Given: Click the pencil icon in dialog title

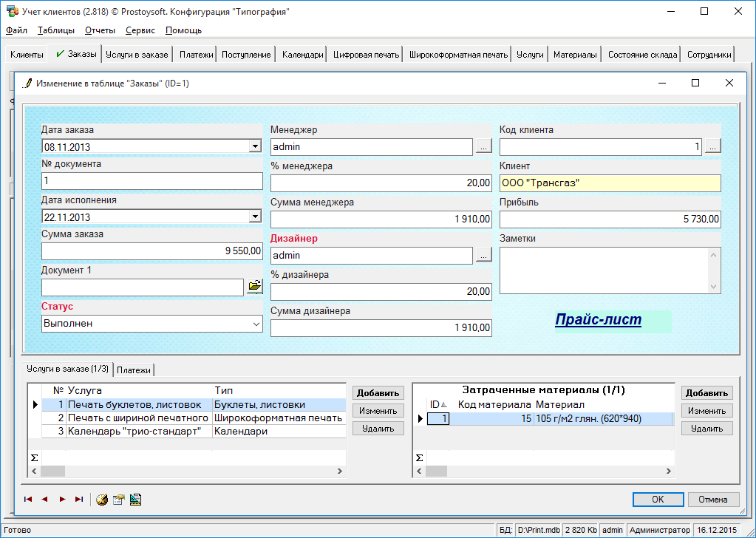Looking at the screenshot, I should click(27, 83).
